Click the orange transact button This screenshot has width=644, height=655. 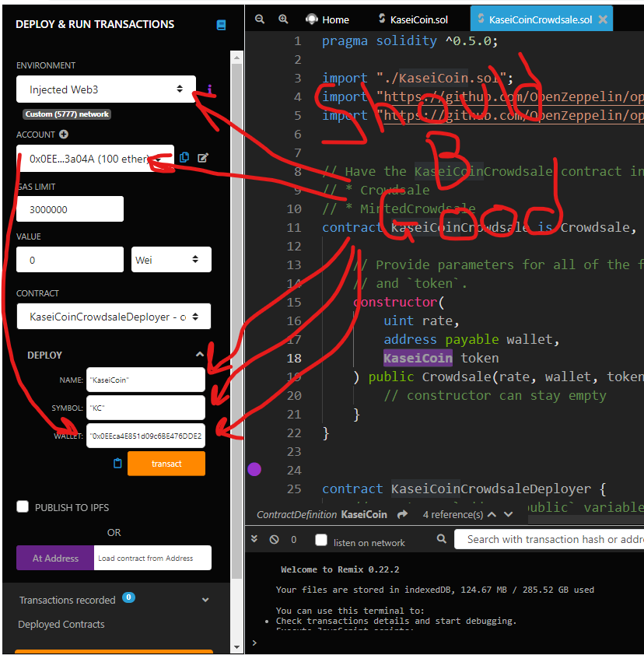tap(166, 464)
